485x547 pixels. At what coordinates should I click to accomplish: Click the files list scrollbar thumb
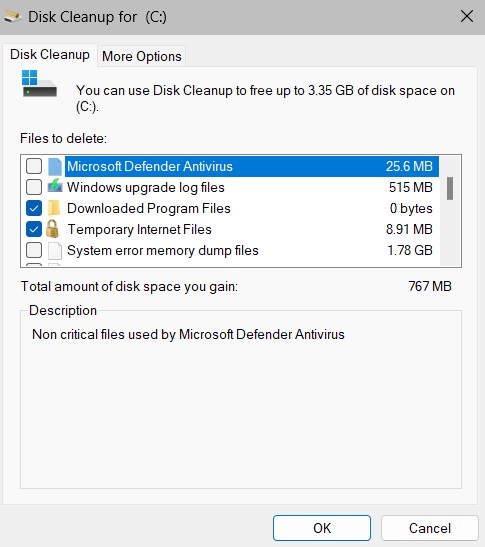(450, 188)
